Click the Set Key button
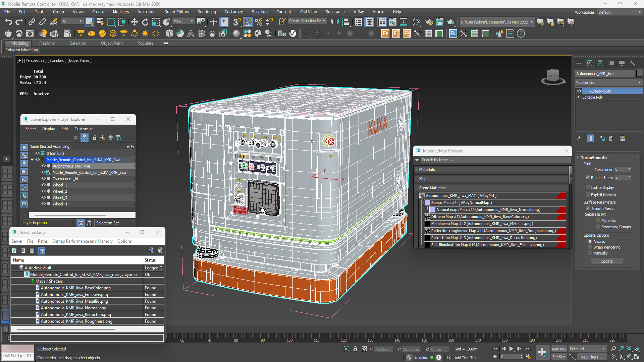Image resolution: width=644 pixels, height=362 pixels. (559, 357)
